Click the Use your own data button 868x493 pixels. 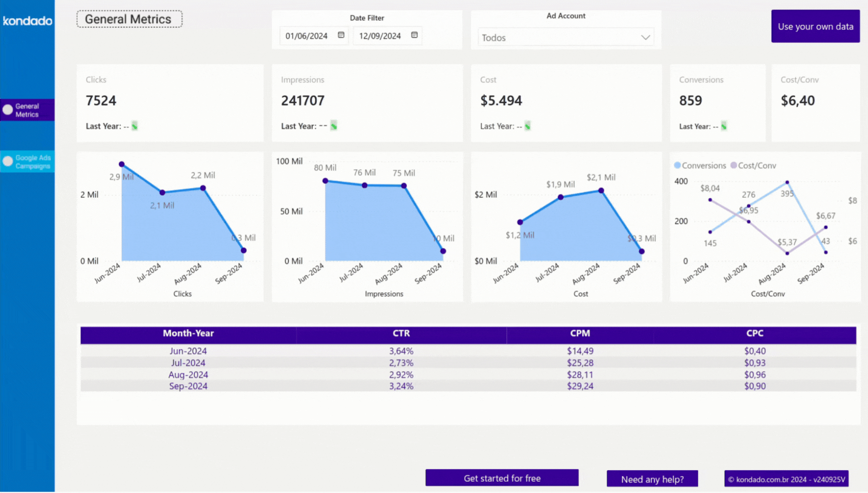tap(815, 26)
